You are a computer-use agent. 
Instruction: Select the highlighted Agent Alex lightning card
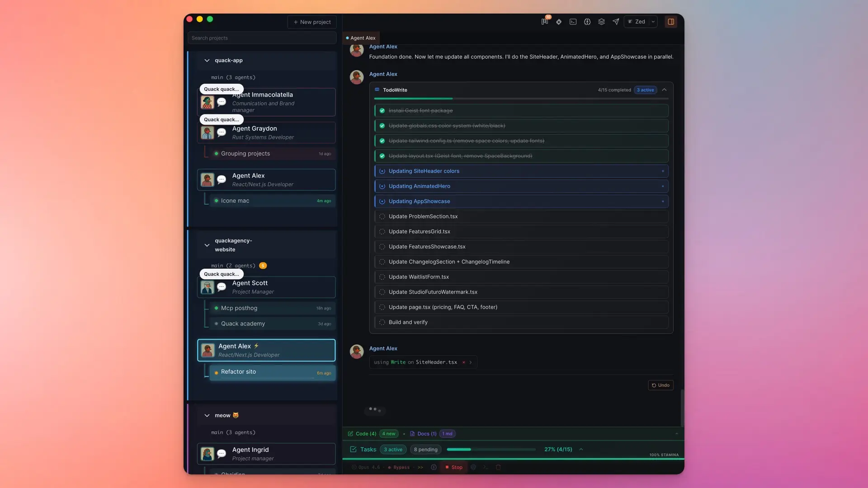(266, 350)
